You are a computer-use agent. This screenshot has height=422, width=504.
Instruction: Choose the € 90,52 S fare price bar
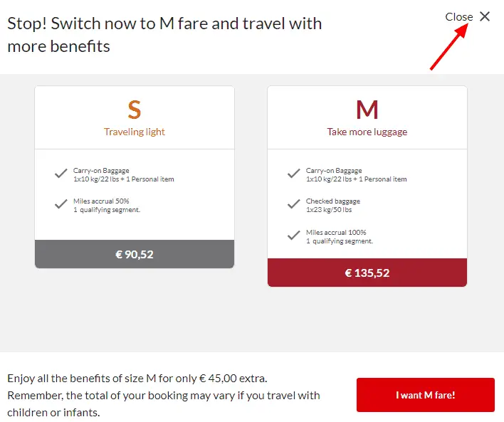pos(135,254)
